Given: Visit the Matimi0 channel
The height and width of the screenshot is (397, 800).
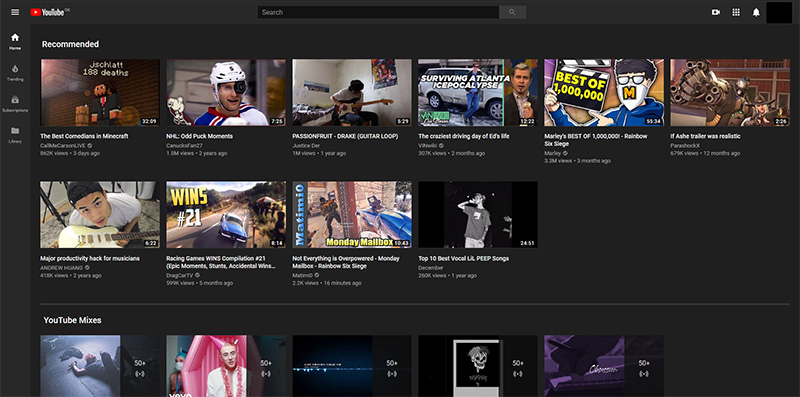Looking at the screenshot, I should pos(303,276).
